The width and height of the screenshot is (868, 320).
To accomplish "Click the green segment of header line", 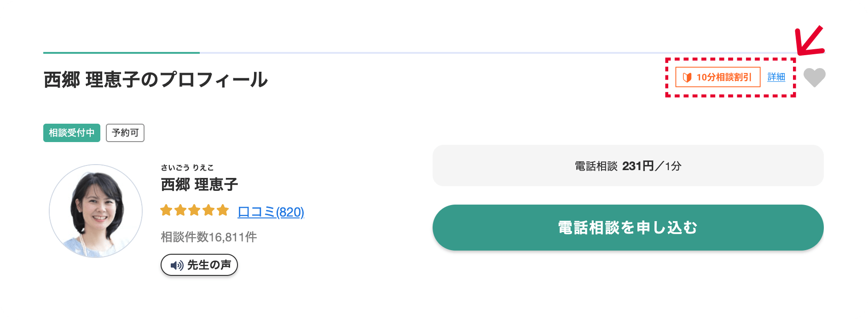I will [x=122, y=53].
